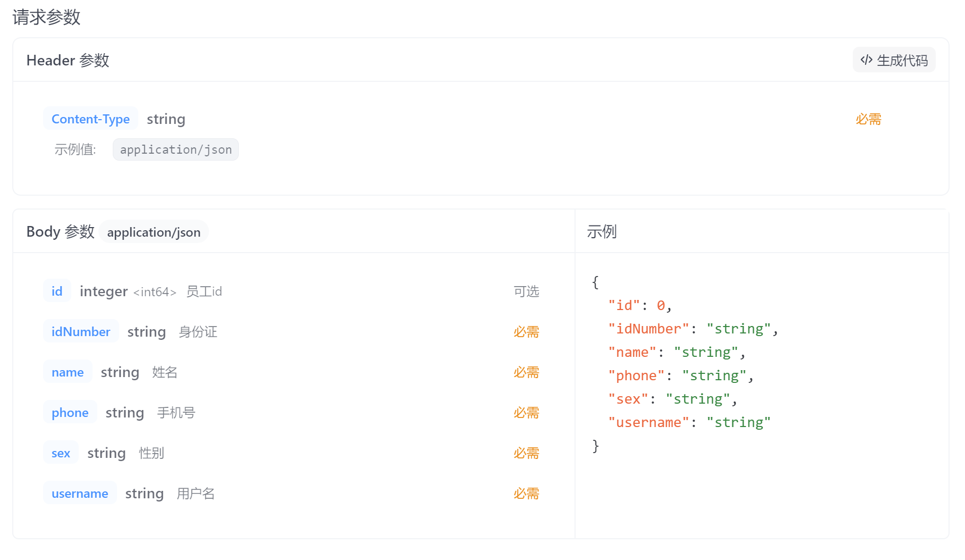Select the name parameter tag
965x560 pixels.
(68, 372)
